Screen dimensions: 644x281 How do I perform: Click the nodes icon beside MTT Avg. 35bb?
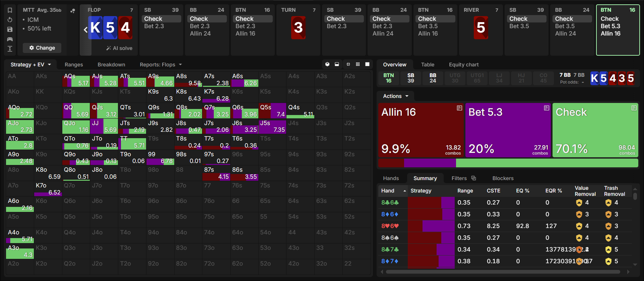coord(72,11)
